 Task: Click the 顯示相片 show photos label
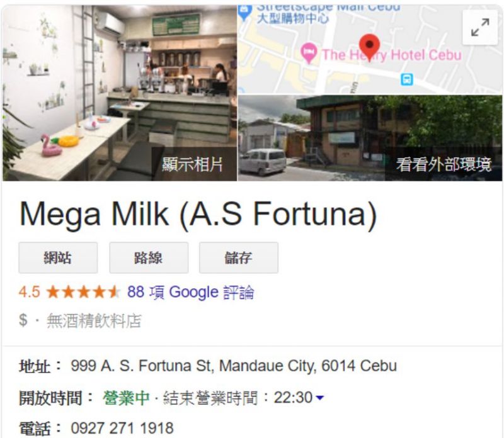click(192, 164)
